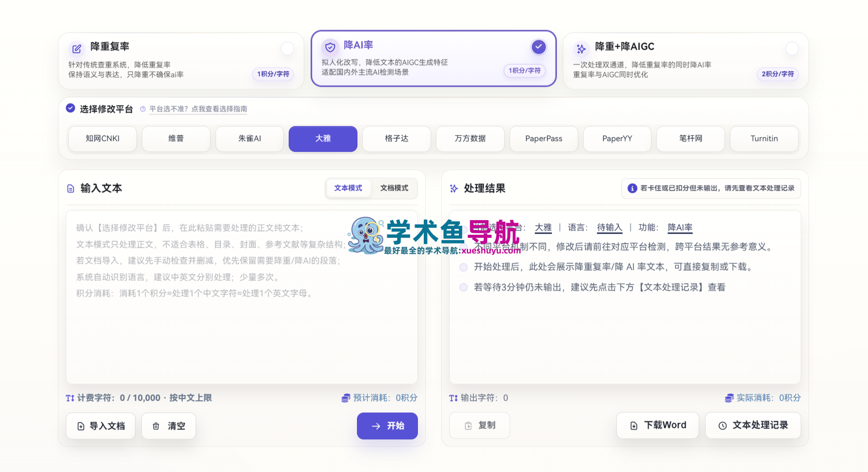
Task: Click the 若卡住或已扣分 notice banner
Action: 711,188
